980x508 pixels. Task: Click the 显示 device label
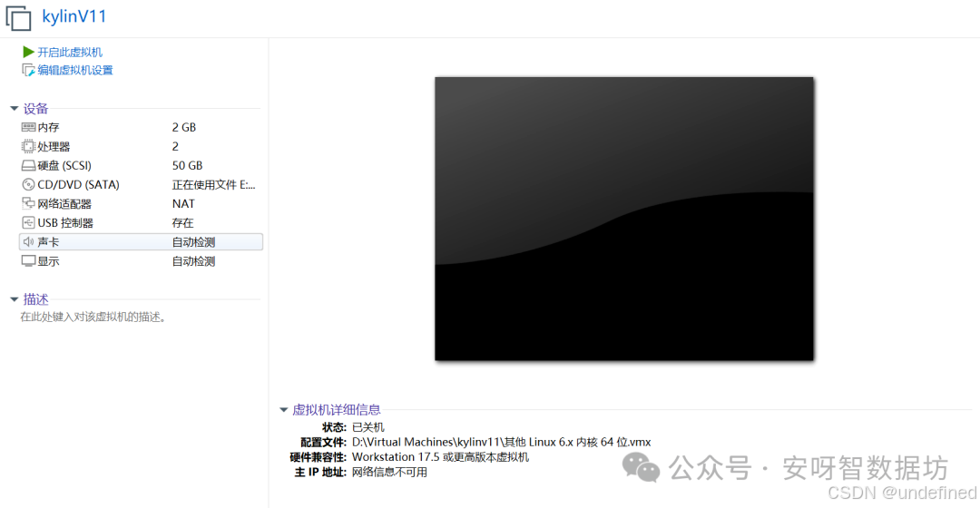pos(48,261)
